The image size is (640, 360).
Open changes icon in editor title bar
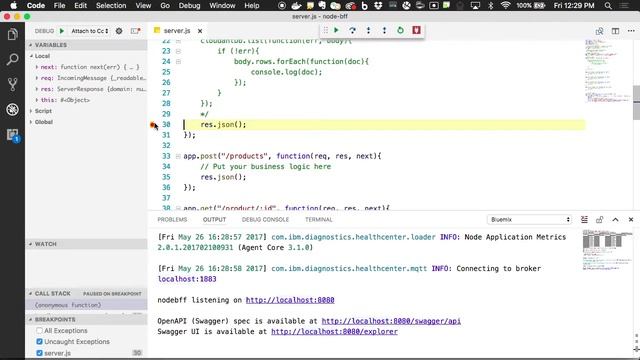tap(599, 31)
